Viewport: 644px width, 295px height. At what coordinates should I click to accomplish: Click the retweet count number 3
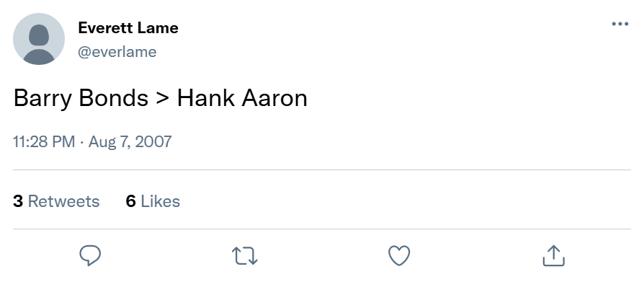(x=18, y=201)
